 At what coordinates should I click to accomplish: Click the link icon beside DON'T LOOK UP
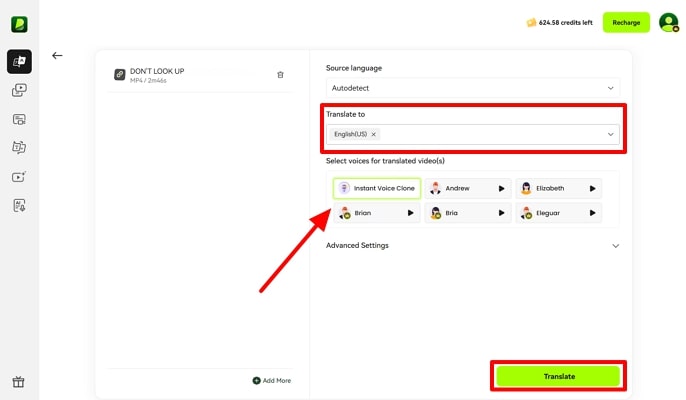119,74
